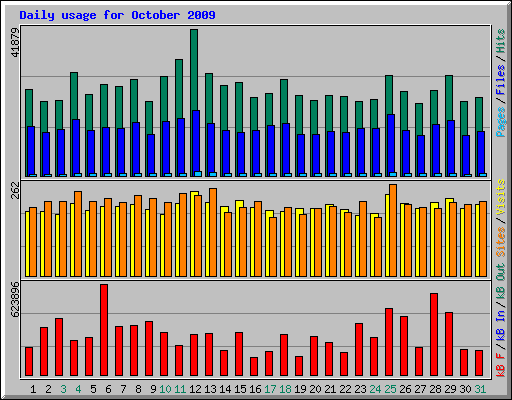
Task: Click green day label 24
Action: coord(375,389)
